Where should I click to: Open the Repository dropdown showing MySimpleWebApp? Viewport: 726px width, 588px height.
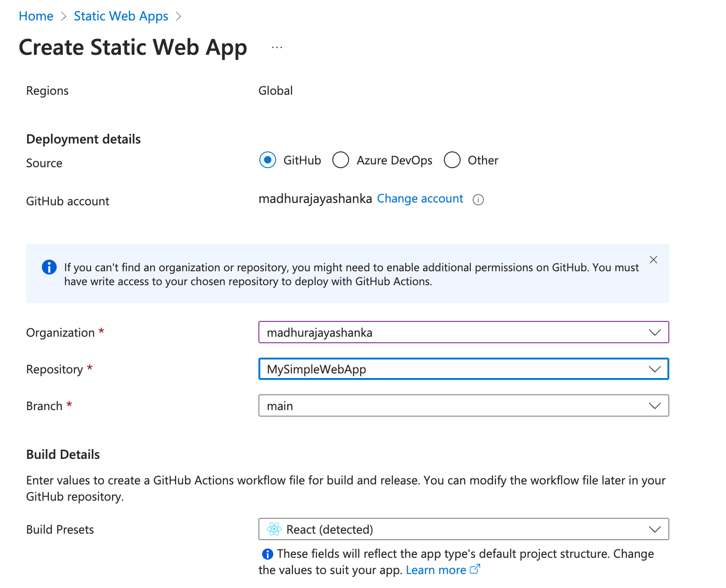463,369
